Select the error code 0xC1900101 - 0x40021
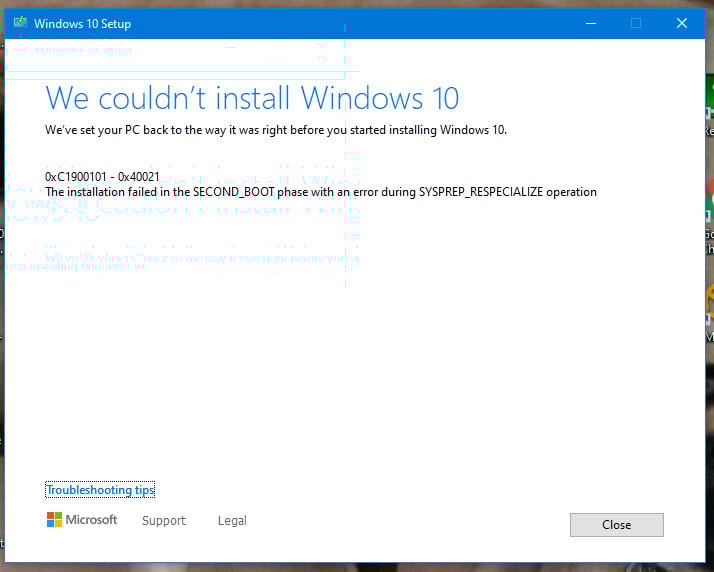This screenshot has width=714, height=572. [102, 177]
